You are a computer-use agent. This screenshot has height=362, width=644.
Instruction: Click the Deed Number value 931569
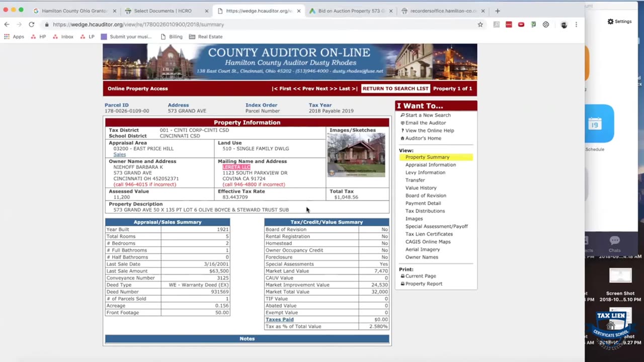coord(220,292)
